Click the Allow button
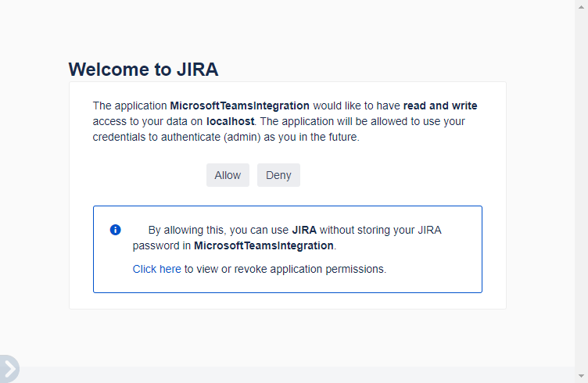588x383 pixels. [x=228, y=175]
